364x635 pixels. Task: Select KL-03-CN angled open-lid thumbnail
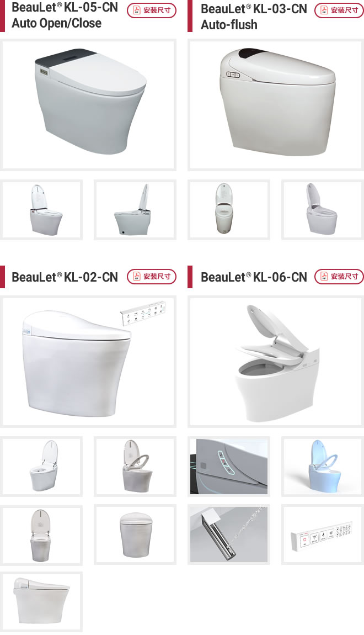tap(323, 210)
